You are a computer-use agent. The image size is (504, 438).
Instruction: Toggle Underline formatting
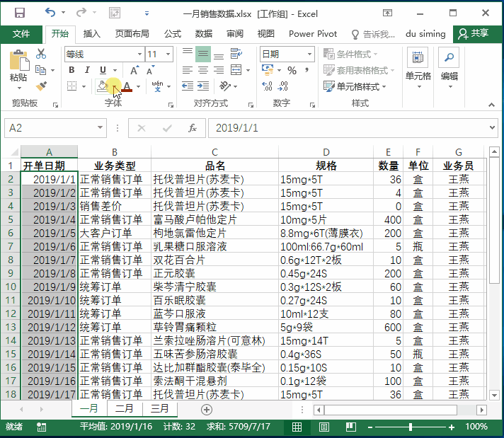(103, 70)
